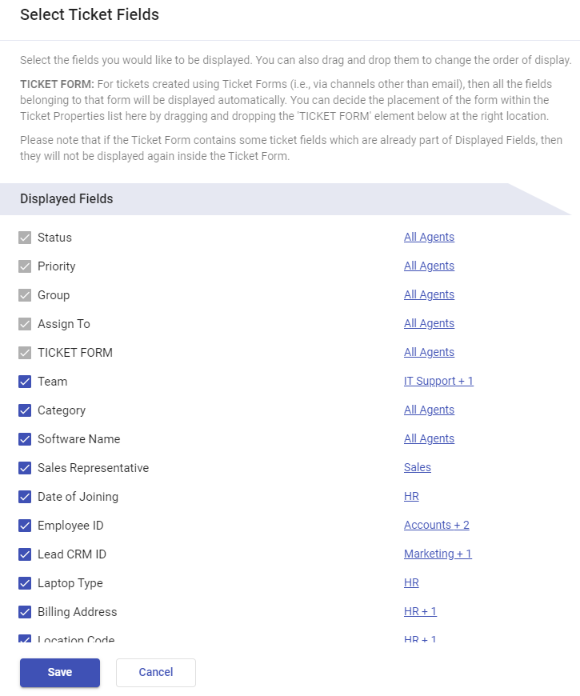Select the TICKET FORM row label
The height and width of the screenshot is (696, 580).
point(75,352)
